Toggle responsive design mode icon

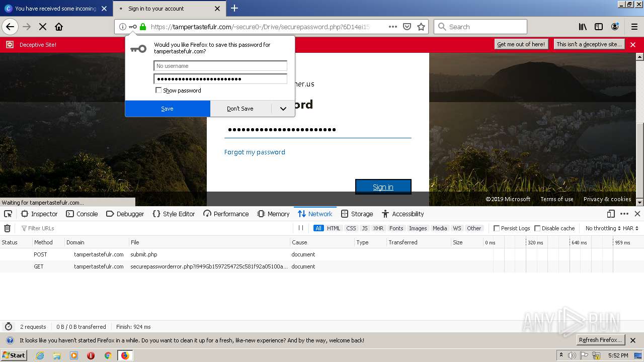(x=611, y=214)
